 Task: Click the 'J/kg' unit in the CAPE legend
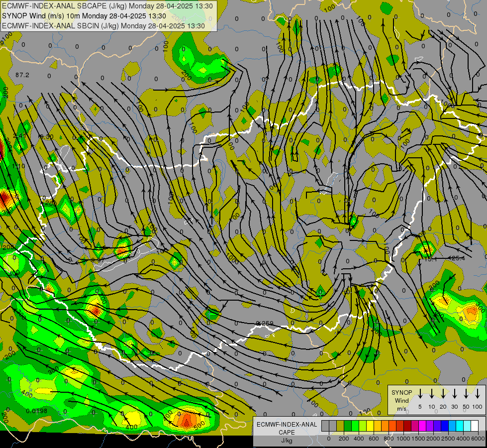287,441
